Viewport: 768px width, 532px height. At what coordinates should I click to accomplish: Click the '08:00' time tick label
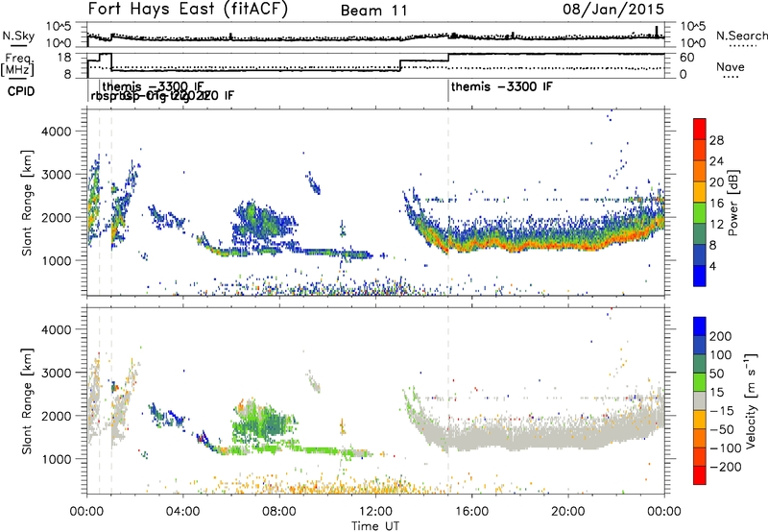tap(279, 512)
